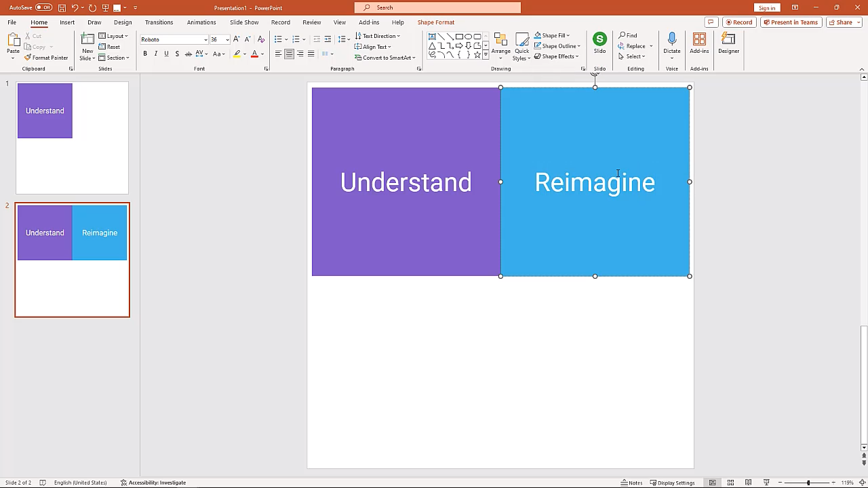The width and height of the screenshot is (868, 488).
Task: Open the File menu
Action: 12,22
